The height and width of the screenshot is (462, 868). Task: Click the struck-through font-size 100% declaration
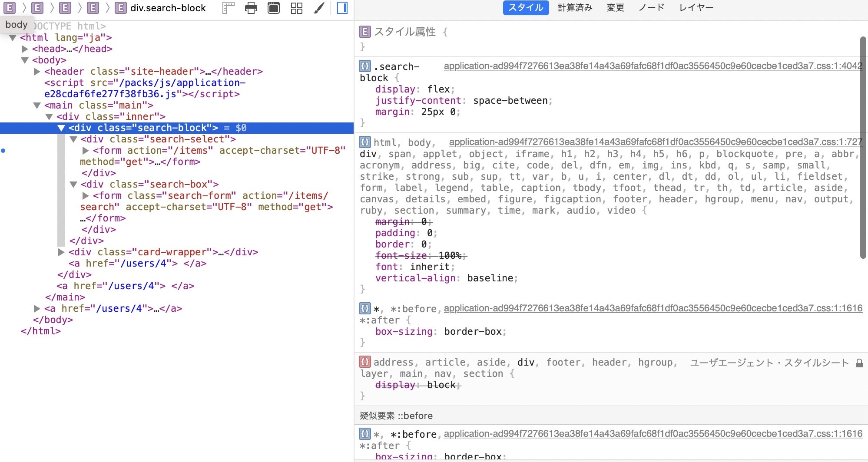pos(421,255)
